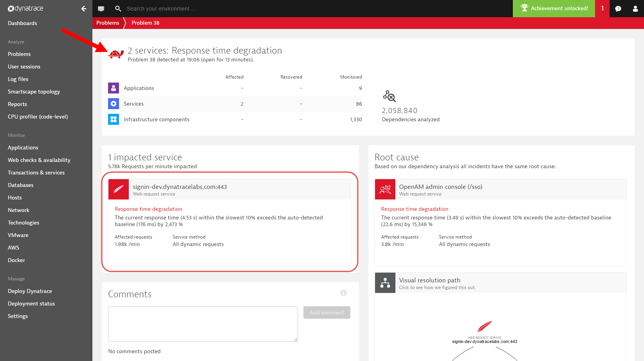Open Dashboards in sidebar

22,23
